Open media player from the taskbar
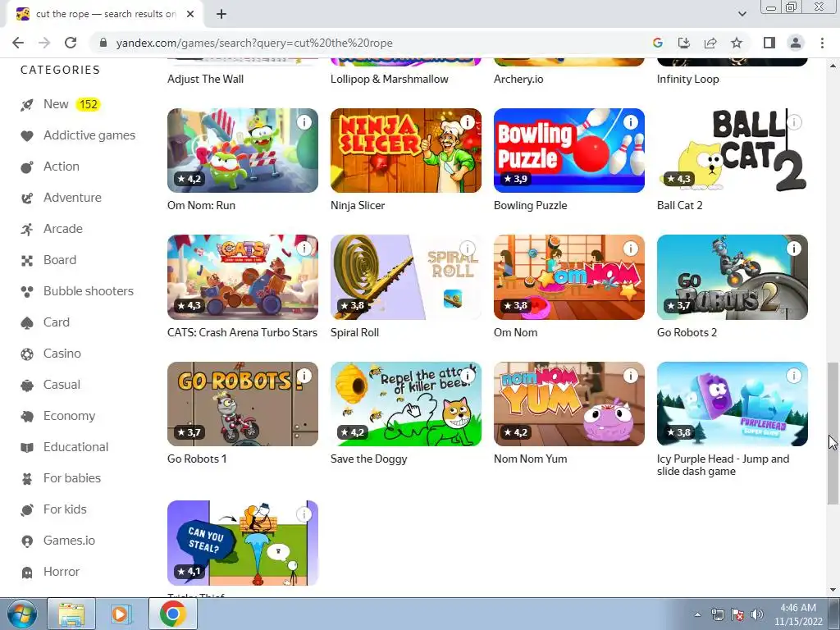Screen dimensions: 840x630 [121, 614]
